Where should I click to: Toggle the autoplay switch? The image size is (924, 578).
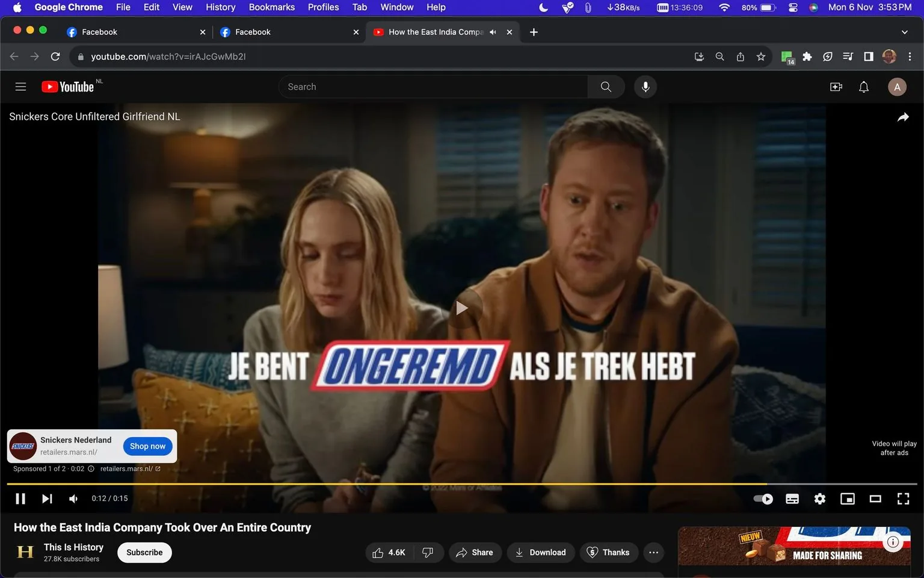763,499
